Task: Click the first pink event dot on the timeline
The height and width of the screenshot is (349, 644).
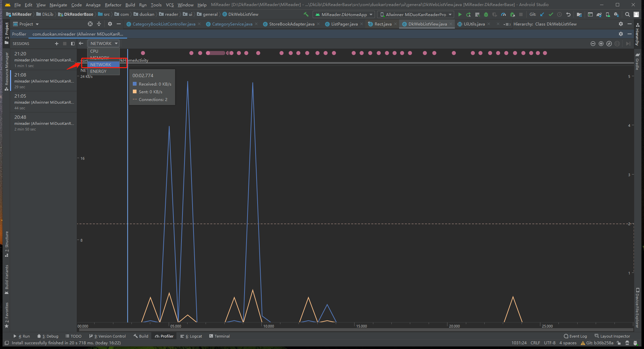Action: (143, 53)
